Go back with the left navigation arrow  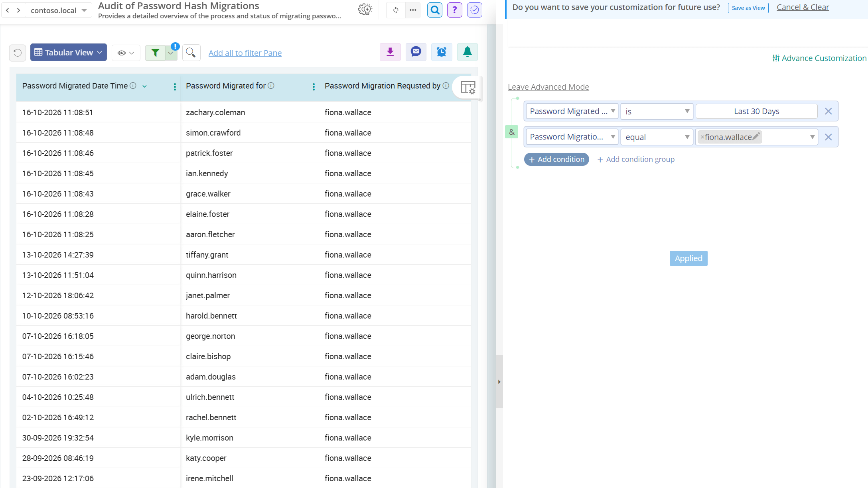(8, 10)
